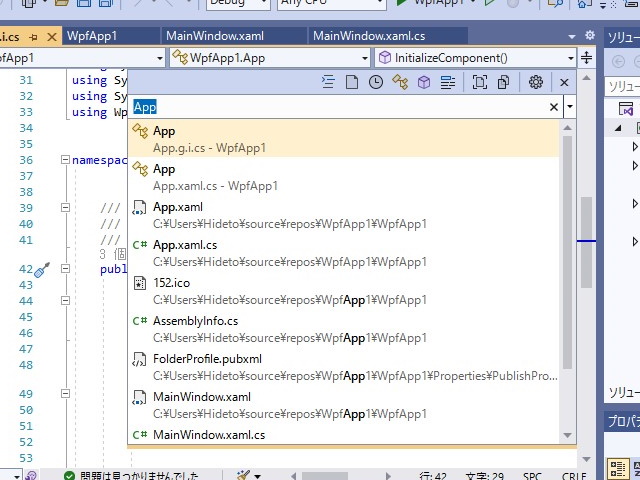Switch to the MainWindow.xaml editor tab
Screen dimensions: 640x480
point(234,36)
